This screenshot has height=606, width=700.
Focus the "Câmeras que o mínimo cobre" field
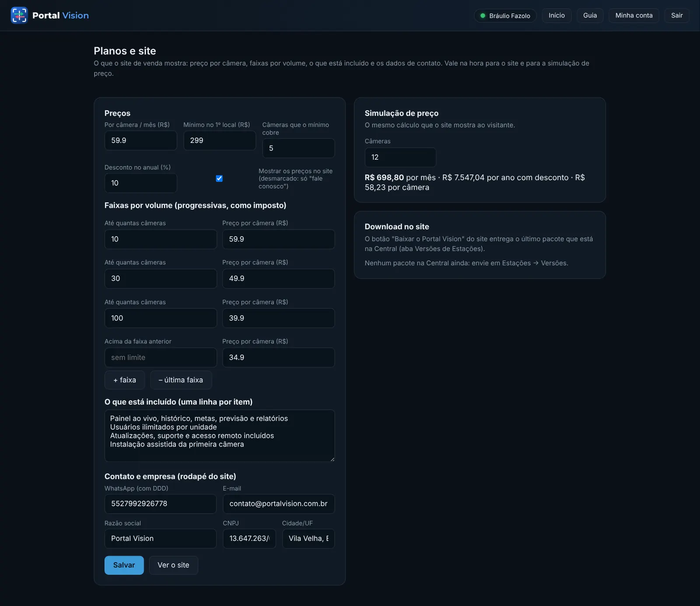tap(298, 148)
